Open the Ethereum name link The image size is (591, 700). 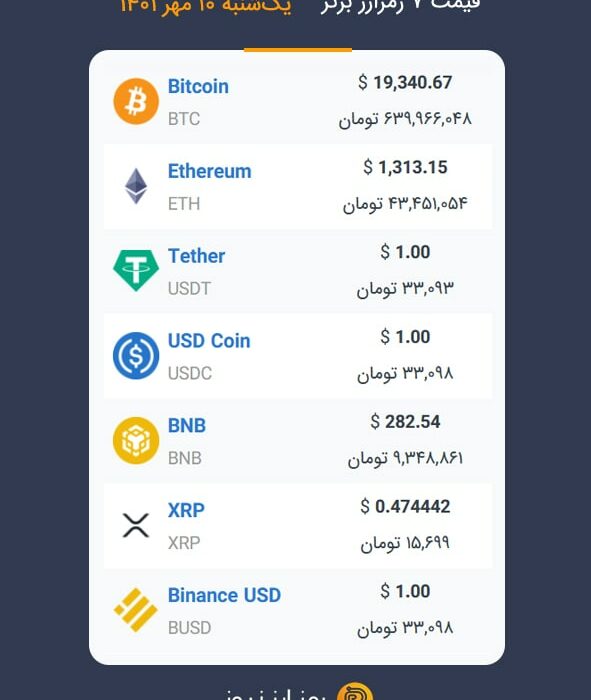[x=209, y=171]
